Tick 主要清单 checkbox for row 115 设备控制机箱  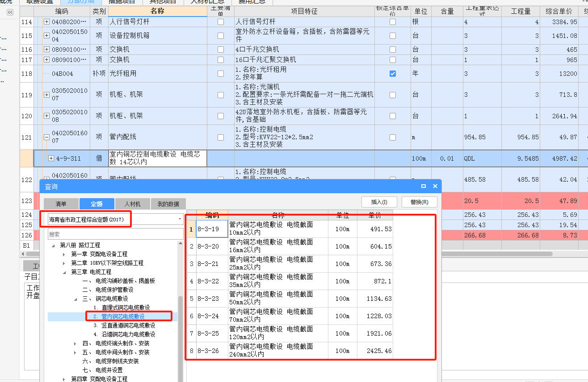click(x=221, y=36)
